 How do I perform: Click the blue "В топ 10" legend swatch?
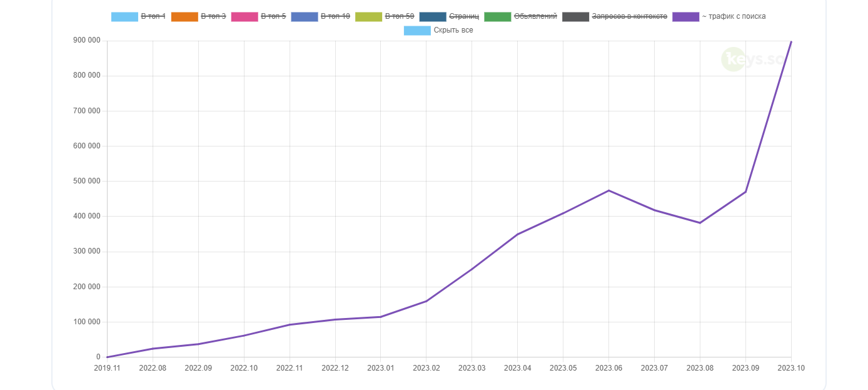click(x=305, y=16)
